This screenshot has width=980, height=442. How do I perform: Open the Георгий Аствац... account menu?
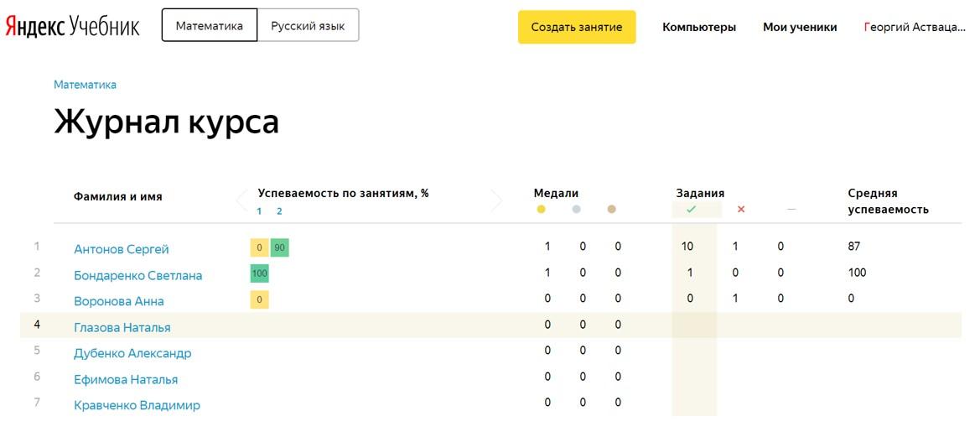915,27
